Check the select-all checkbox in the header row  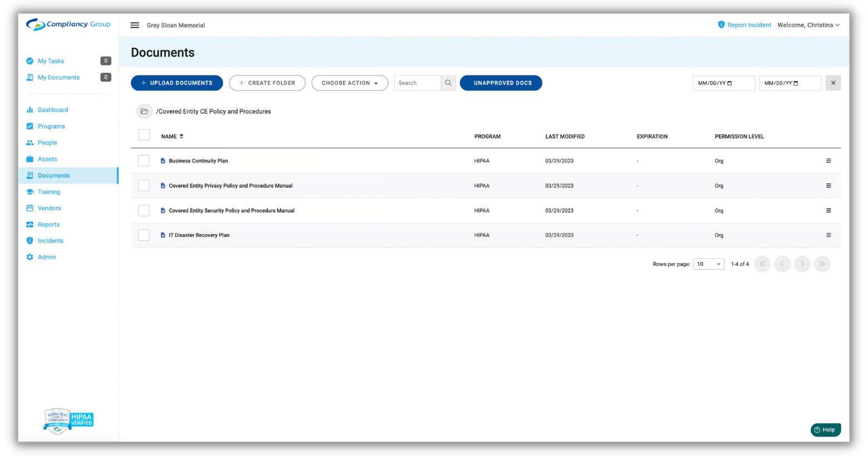[144, 135]
